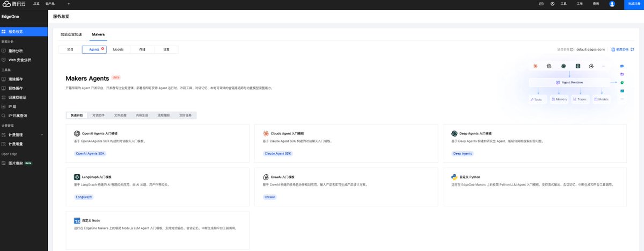Click the 指标分析 sidebar icon

(x=4, y=51)
